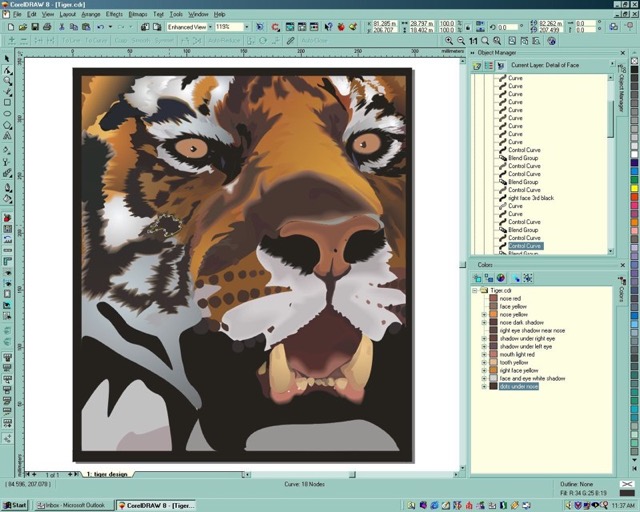This screenshot has height=512, width=640.
Task: Click the rotation angle input field
Action: [507, 27]
